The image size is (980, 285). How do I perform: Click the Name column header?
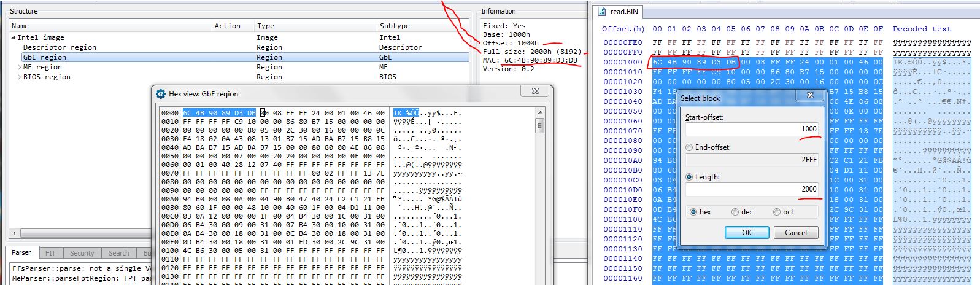(110, 26)
